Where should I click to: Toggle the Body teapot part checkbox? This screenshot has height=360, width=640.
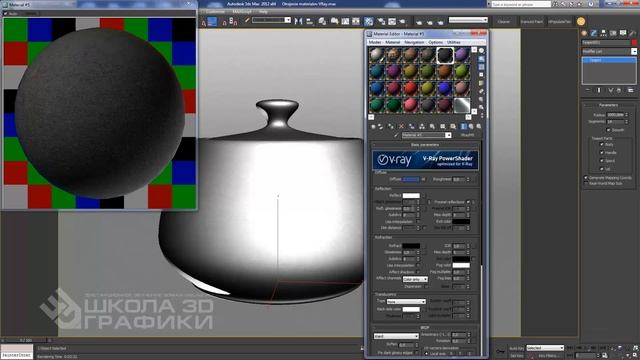tap(602, 144)
